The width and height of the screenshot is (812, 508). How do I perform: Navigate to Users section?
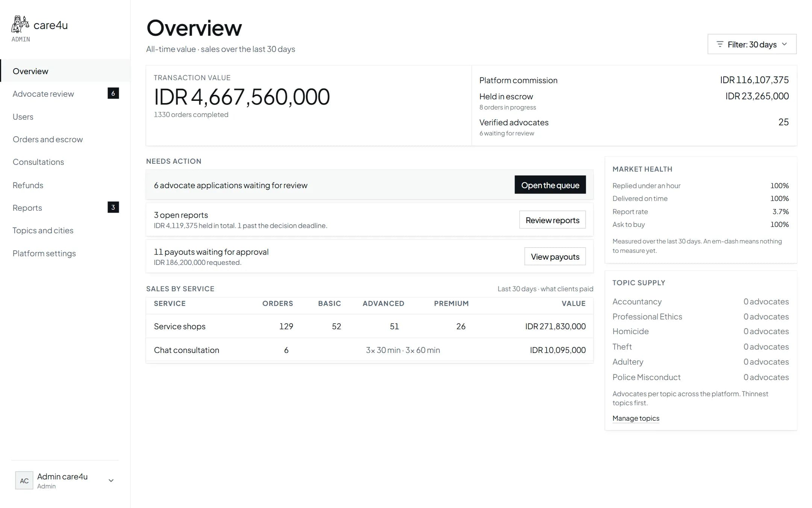pyautogui.click(x=23, y=117)
